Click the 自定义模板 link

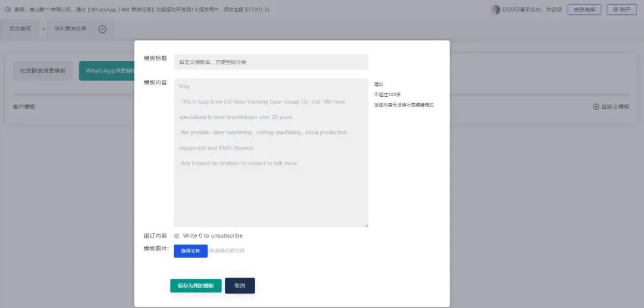click(x=615, y=107)
